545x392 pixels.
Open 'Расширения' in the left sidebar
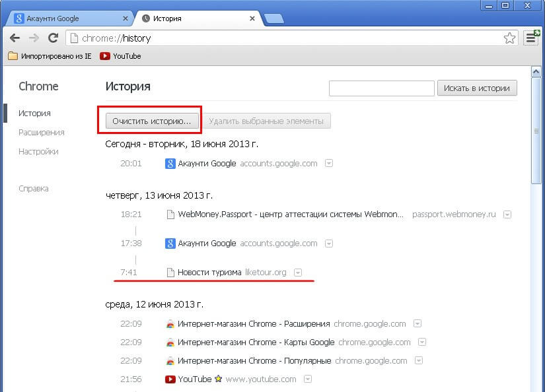(x=42, y=132)
